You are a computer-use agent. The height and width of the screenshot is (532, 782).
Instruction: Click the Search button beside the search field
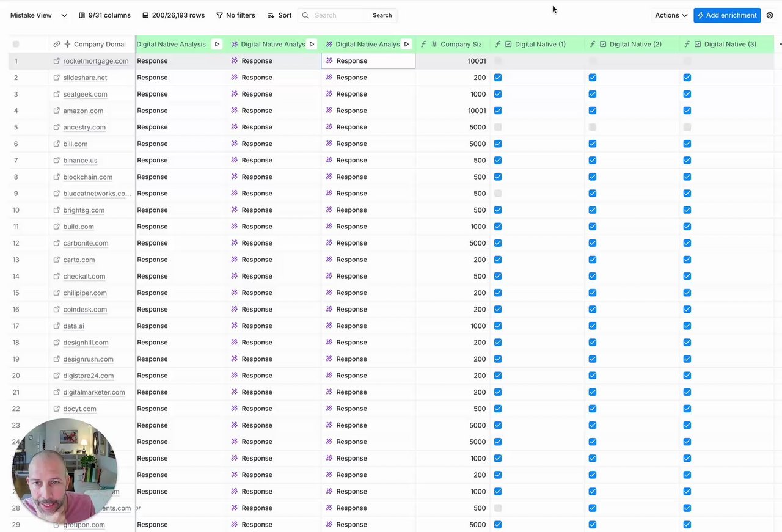click(x=382, y=15)
